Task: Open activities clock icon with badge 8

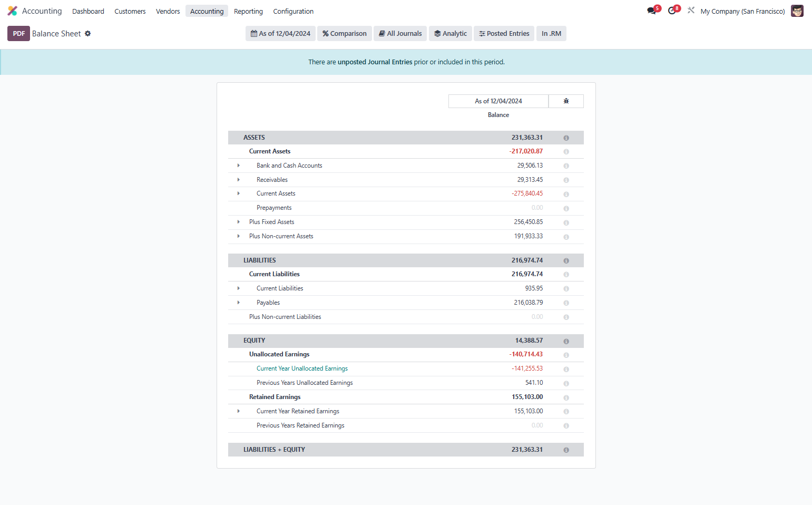Action: (673, 11)
